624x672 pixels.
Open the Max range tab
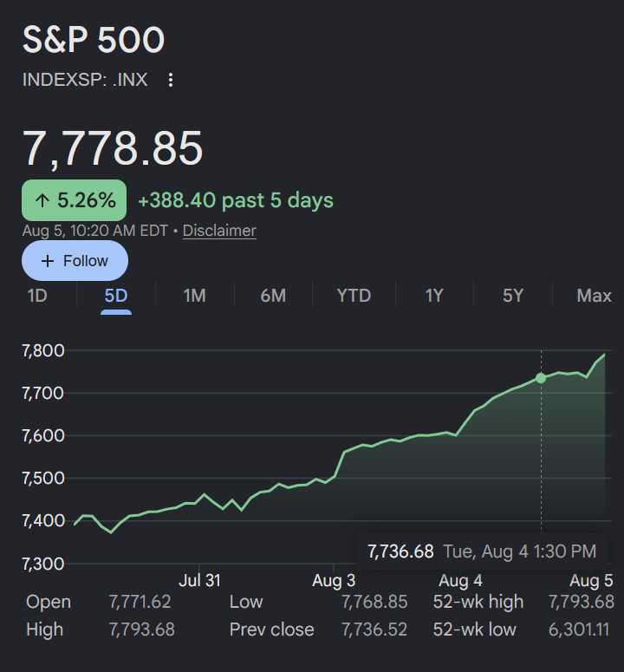[x=594, y=296]
